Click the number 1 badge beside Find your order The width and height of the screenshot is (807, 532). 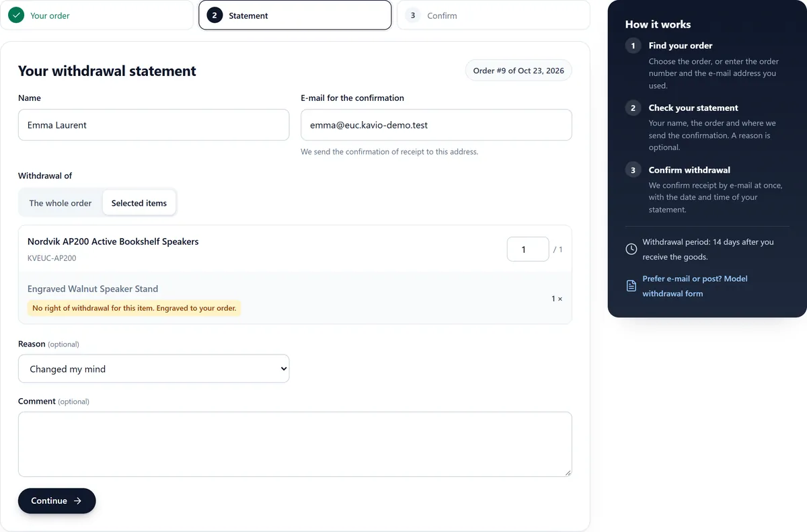tap(633, 46)
